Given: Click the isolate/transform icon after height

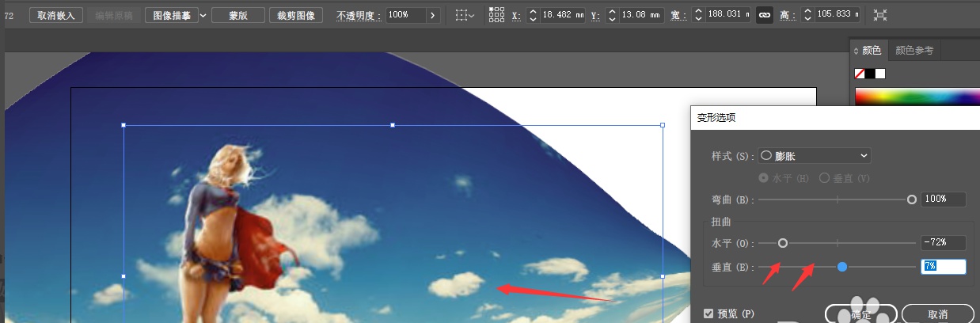Looking at the screenshot, I should (x=880, y=15).
